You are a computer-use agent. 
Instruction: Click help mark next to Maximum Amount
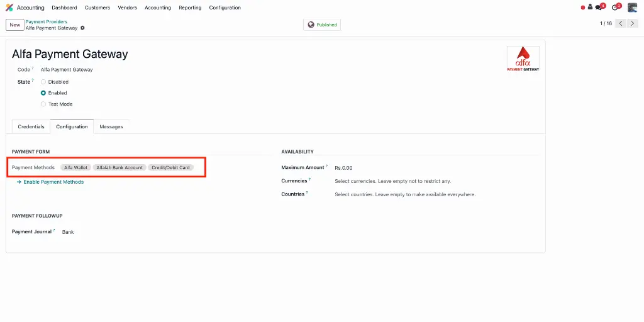click(327, 166)
